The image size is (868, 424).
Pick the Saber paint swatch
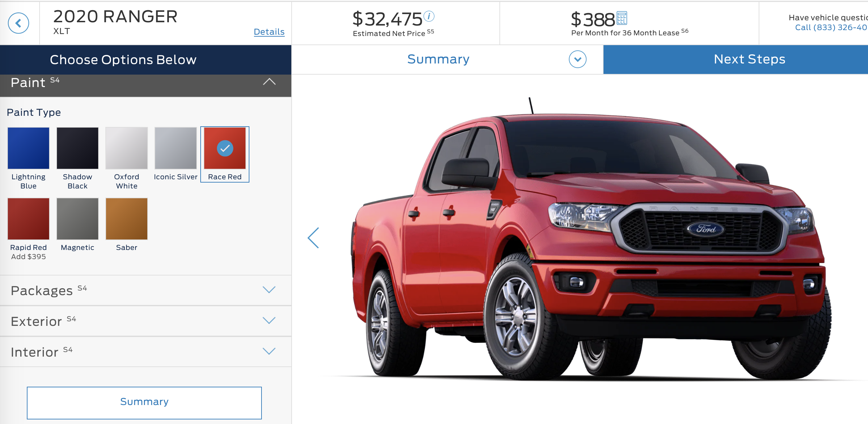coord(127,219)
